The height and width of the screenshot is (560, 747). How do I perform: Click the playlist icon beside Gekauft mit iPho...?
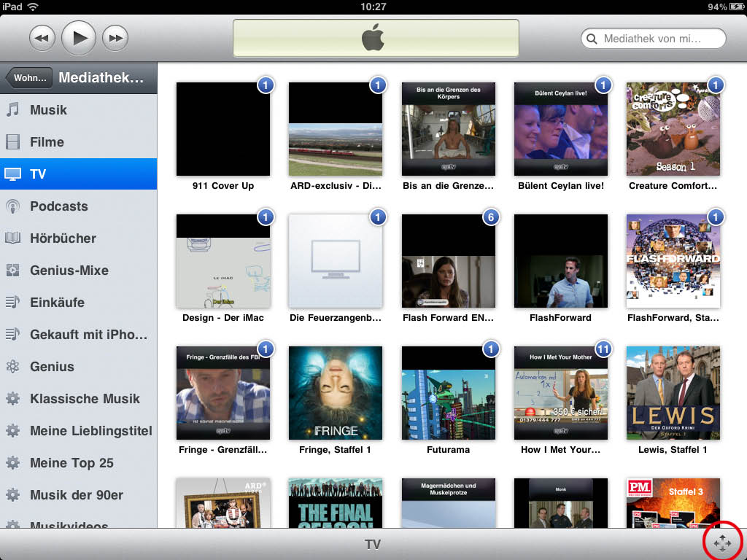pos(13,335)
